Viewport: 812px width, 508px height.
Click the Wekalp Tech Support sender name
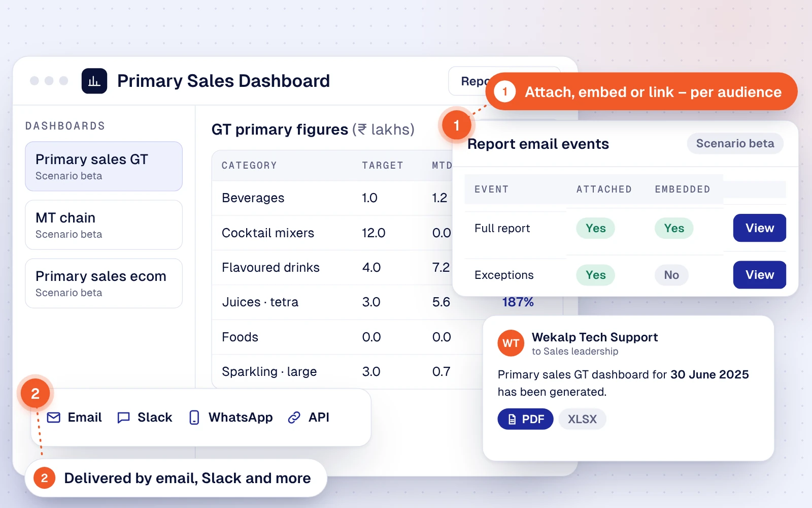coord(595,337)
